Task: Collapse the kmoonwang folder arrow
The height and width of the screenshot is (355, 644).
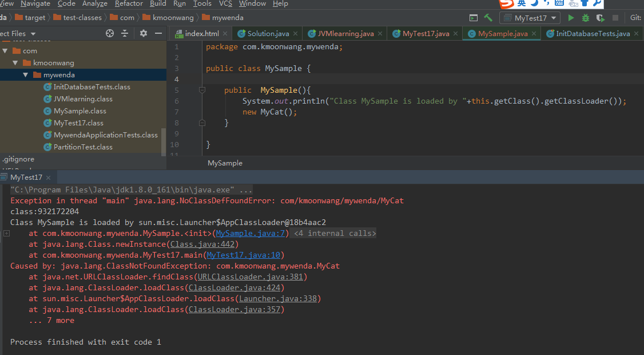Action: point(15,62)
